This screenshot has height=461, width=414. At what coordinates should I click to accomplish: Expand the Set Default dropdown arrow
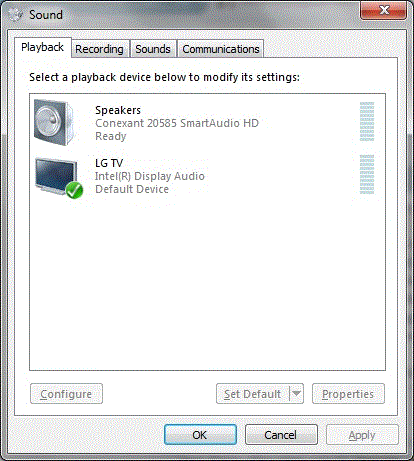click(x=296, y=394)
